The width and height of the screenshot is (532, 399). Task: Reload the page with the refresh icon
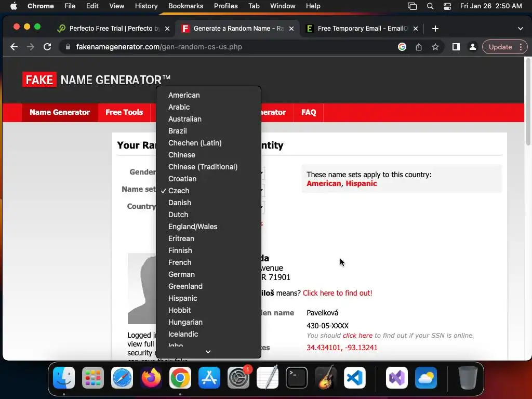click(47, 47)
